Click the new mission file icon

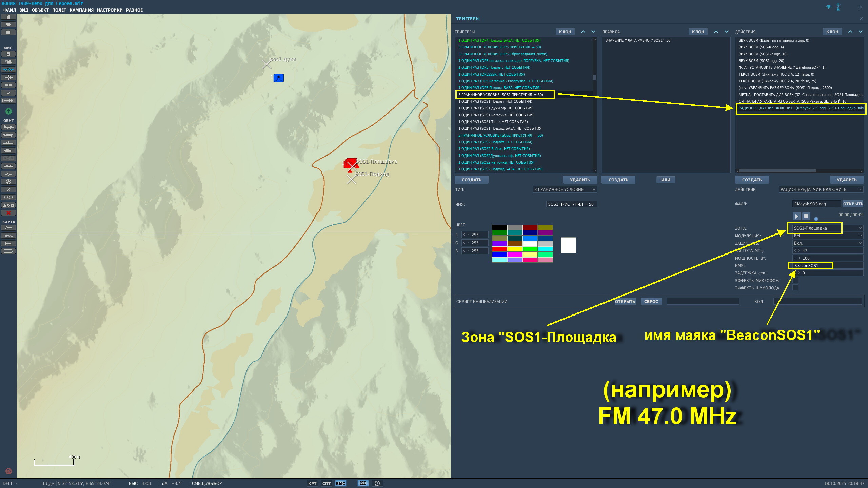8,17
